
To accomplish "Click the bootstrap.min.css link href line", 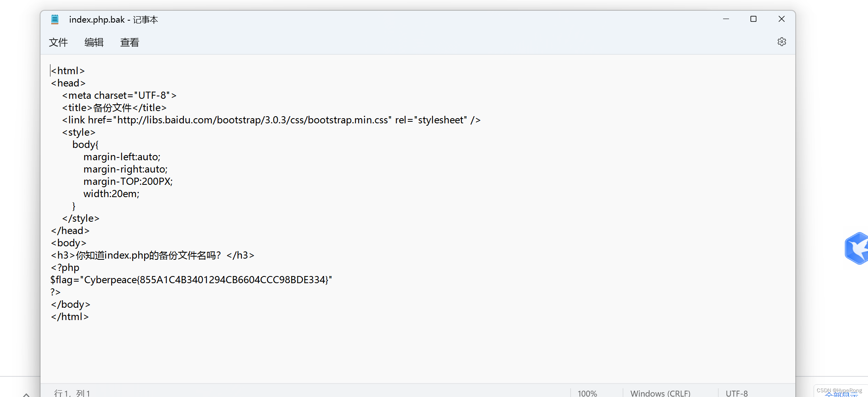I will 271,120.
